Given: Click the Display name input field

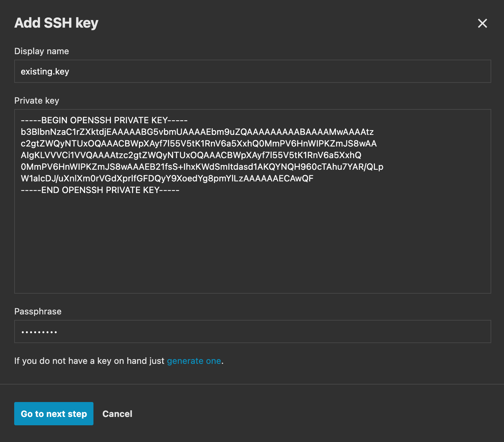Looking at the screenshot, I should click(x=252, y=71).
